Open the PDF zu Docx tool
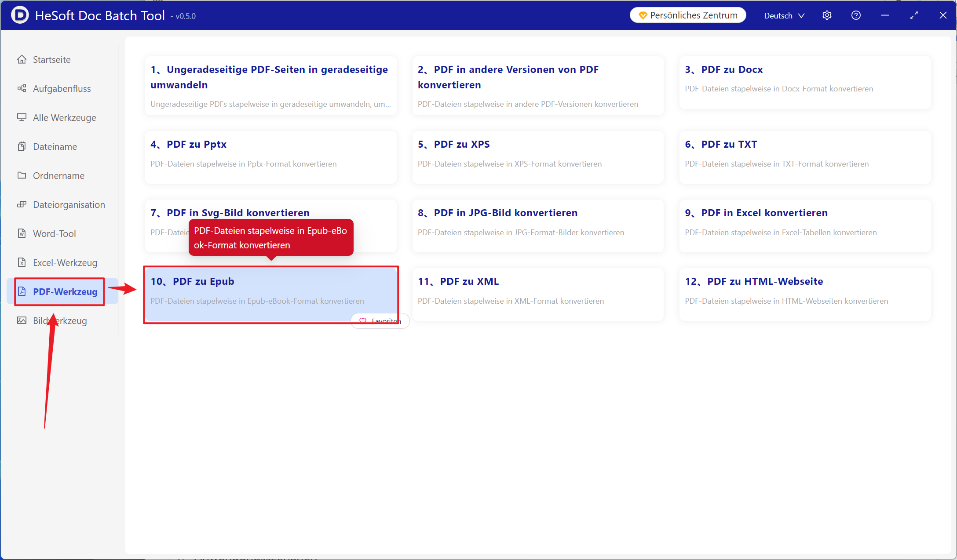Image resolution: width=957 pixels, height=560 pixels. [x=805, y=83]
